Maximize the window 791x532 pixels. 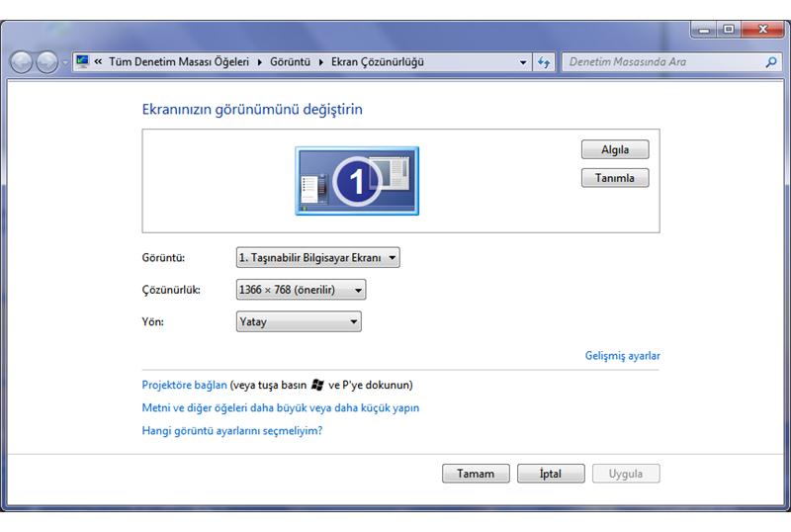tap(729, 30)
